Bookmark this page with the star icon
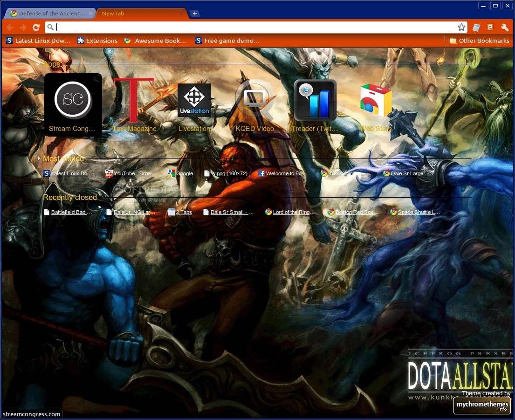Image resolution: width=515 pixels, height=420 pixels. coord(461,27)
